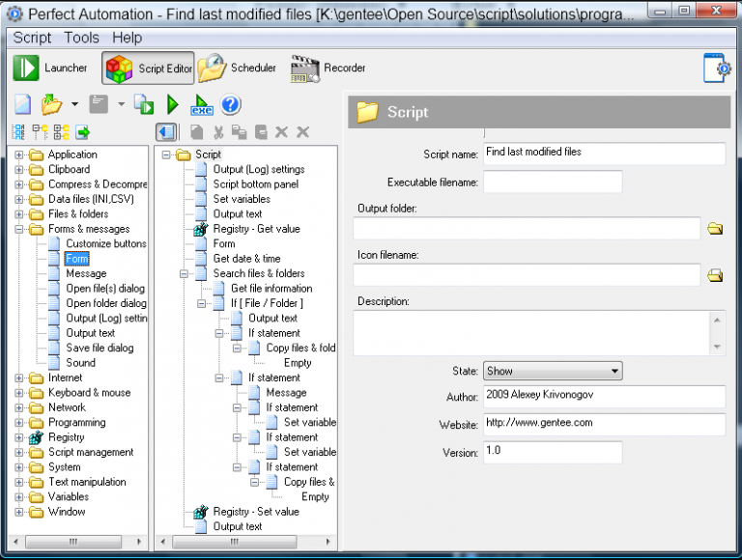Screen dimensions: 742x560
Task: Open the Tools menu
Action: [x=81, y=38]
